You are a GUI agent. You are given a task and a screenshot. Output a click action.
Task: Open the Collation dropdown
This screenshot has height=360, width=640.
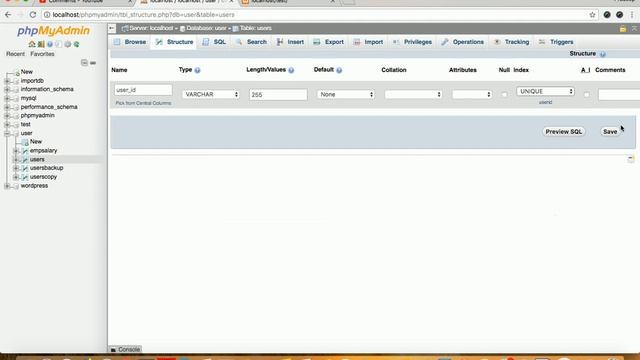413,94
